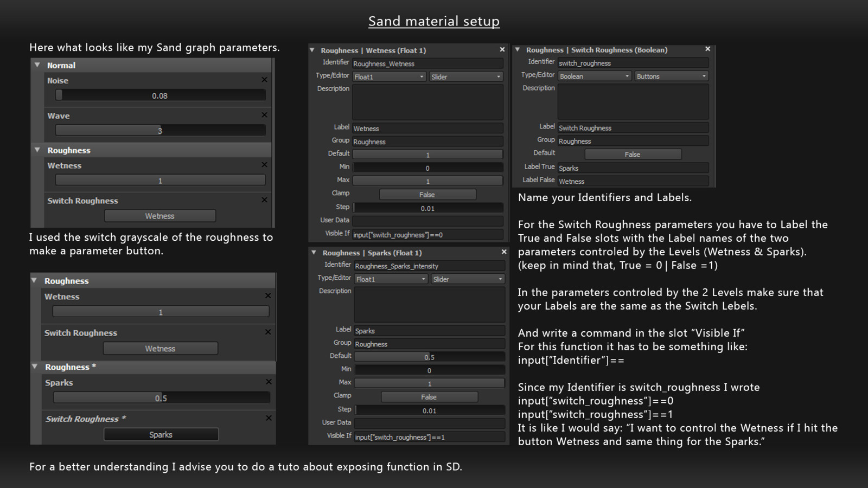
Task: Collapse the Normal group
Action: click(37, 65)
